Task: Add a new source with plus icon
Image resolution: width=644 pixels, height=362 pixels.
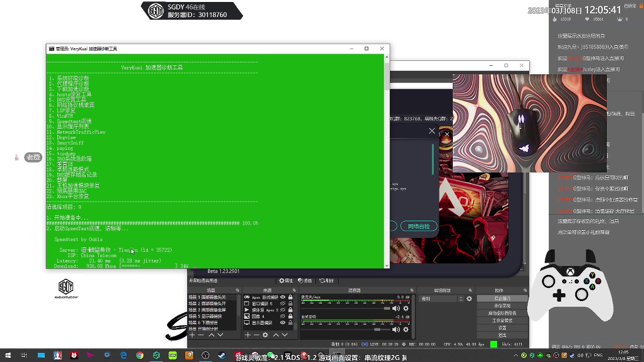Action: pos(248,335)
